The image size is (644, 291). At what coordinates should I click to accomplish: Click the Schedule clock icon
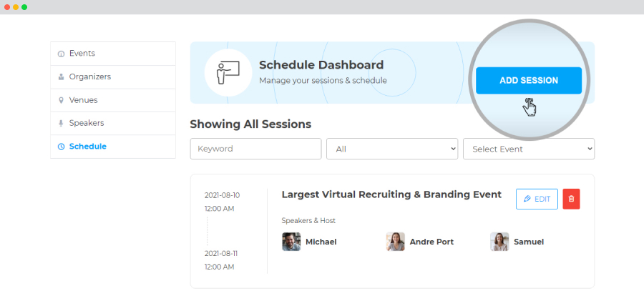pyautogui.click(x=62, y=147)
